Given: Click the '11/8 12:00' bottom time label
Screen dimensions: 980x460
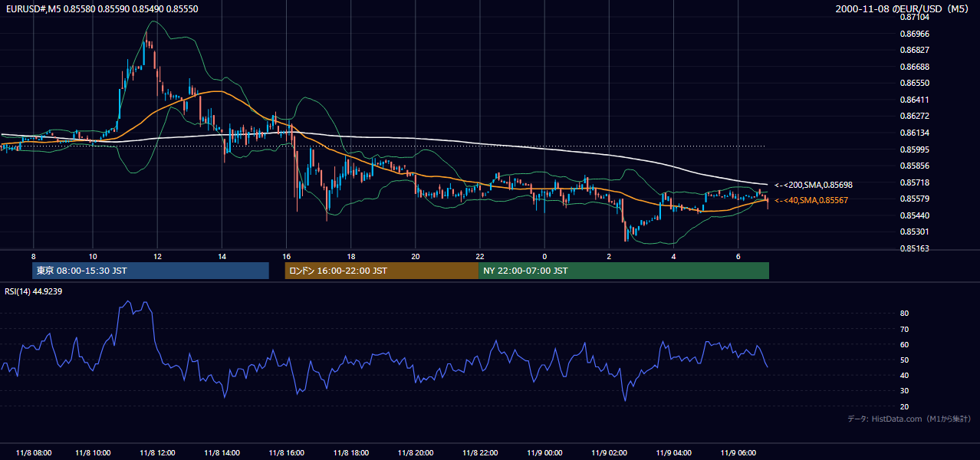Looking at the screenshot, I should pyautogui.click(x=157, y=452).
